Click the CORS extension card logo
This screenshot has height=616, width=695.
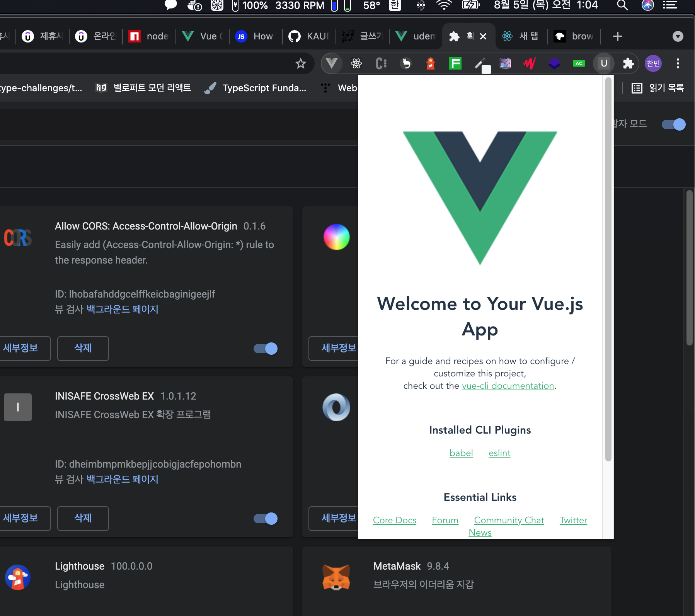tap(18, 237)
